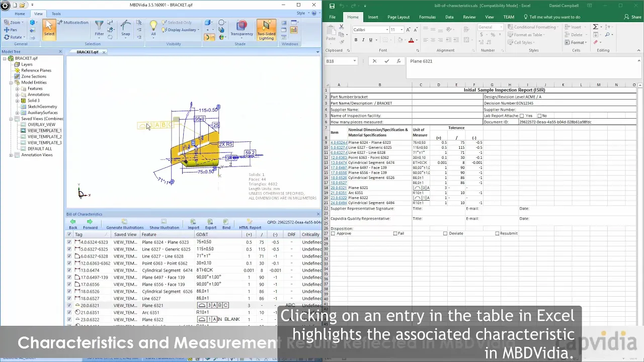
Task: Click AutoSum sigma in Excel Editing group
Action: pyautogui.click(x=596, y=27)
